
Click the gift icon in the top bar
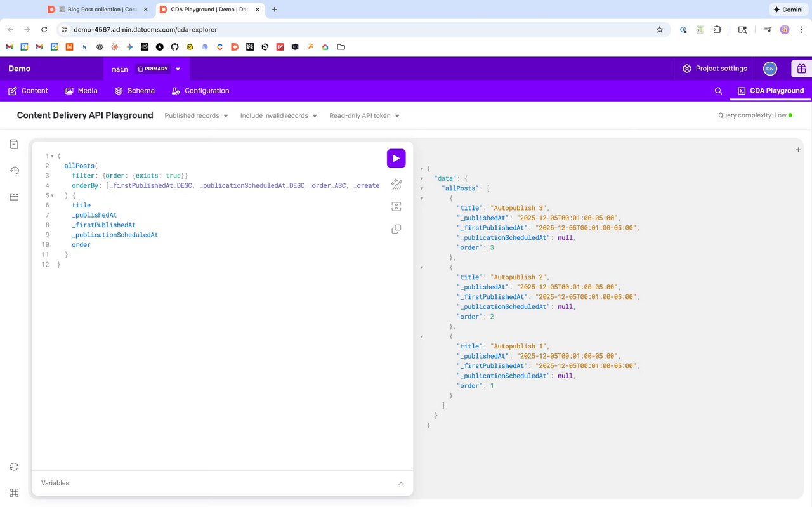click(x=802, y=69)
